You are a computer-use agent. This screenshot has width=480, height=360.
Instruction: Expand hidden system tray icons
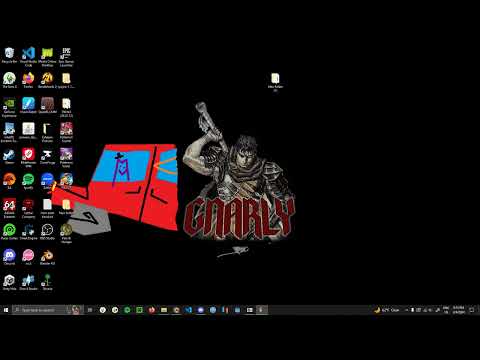point(406,310)
